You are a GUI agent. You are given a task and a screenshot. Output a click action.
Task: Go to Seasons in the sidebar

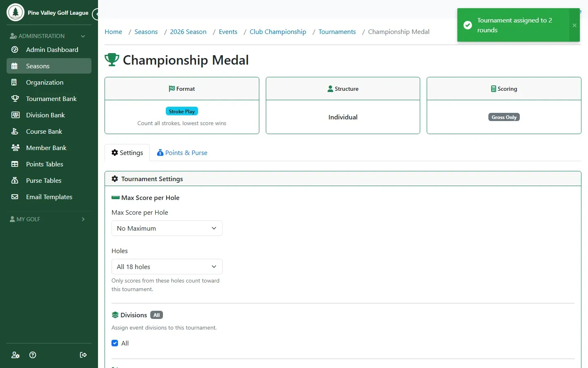click(x=49, y=66)
